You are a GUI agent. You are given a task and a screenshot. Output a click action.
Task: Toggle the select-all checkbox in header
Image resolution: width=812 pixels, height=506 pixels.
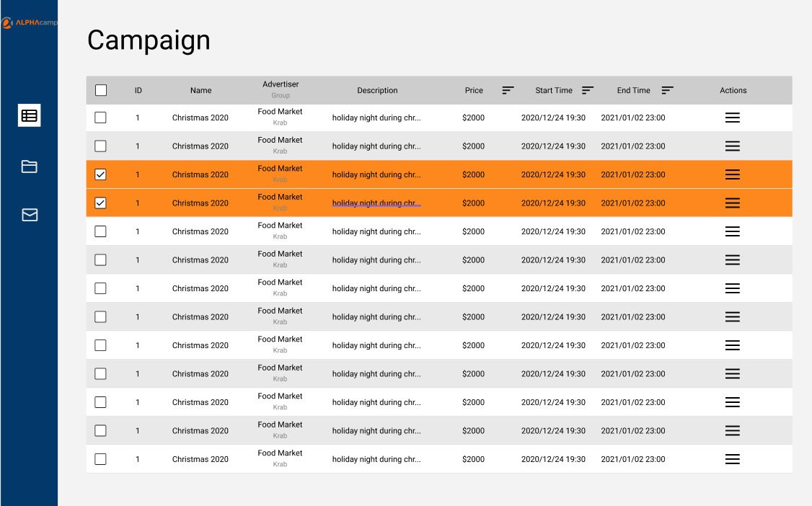(x=101, y=90)
